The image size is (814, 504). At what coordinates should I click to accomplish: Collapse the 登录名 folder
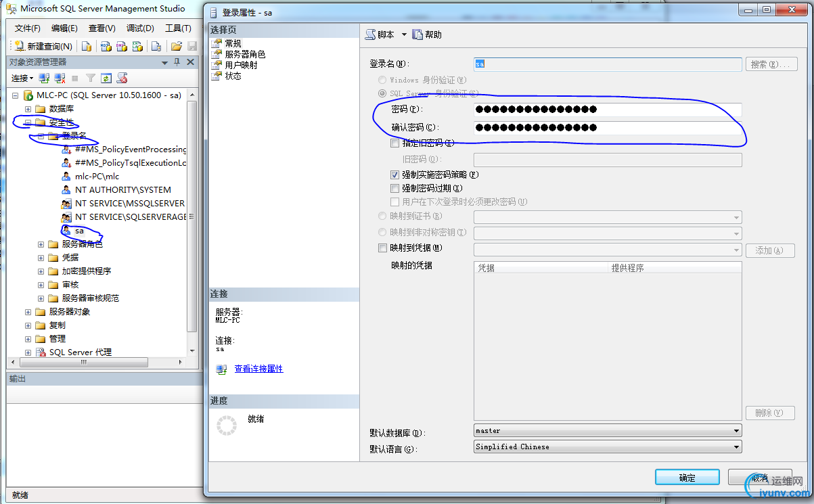click(x=41, y=136)
